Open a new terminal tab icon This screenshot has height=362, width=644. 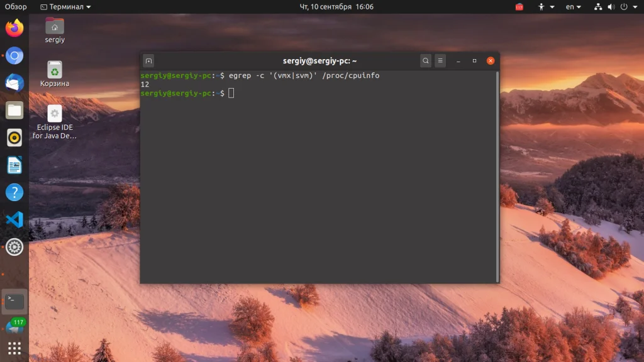click(148, 61)
